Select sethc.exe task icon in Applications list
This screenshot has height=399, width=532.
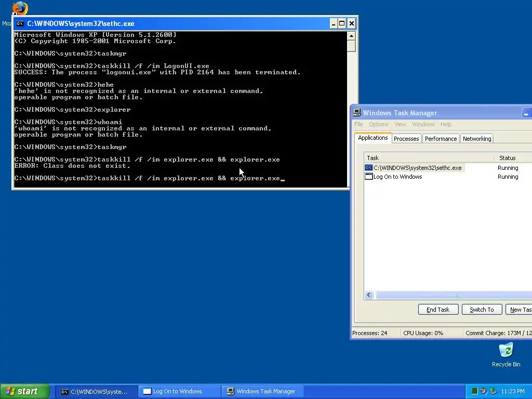(x=368, y=168)
